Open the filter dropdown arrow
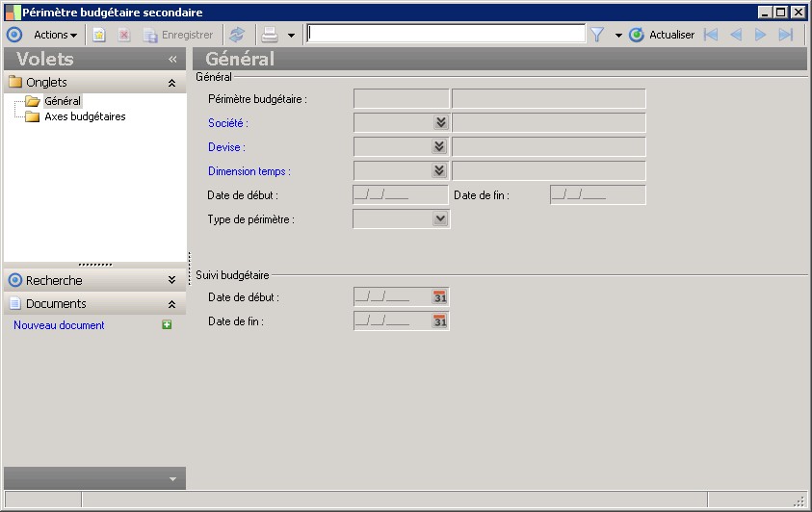812x512 pixels. [618, 36]
